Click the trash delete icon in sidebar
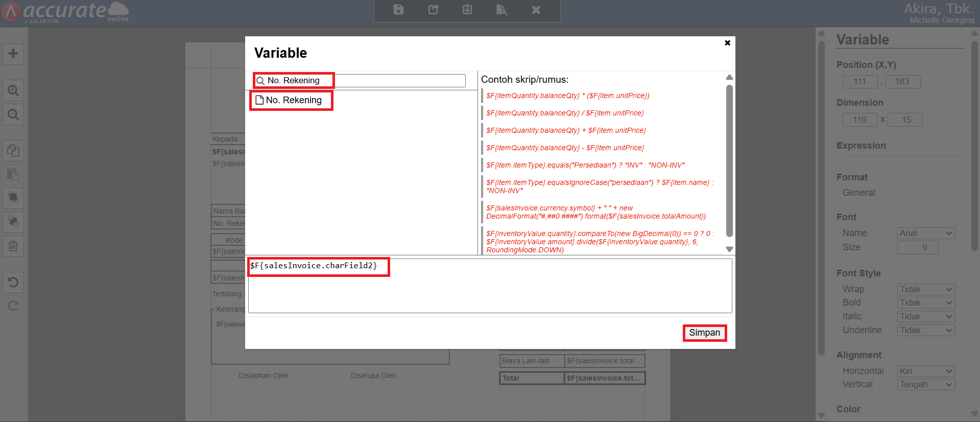 pyautogui.click(x=13, y=246)
